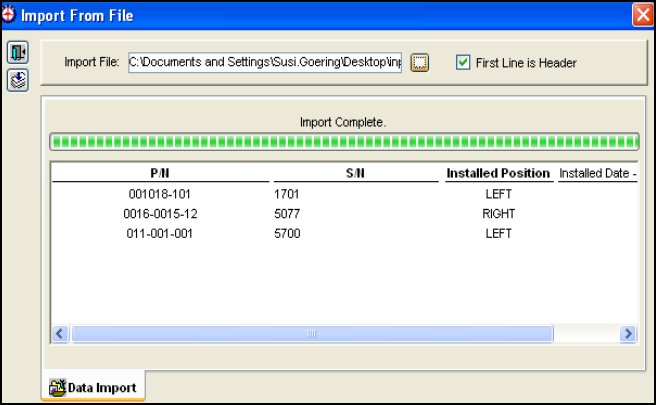The image size is (656, 405).
Task: Click the right scroll arrow
Action: [x=628, y=334]
